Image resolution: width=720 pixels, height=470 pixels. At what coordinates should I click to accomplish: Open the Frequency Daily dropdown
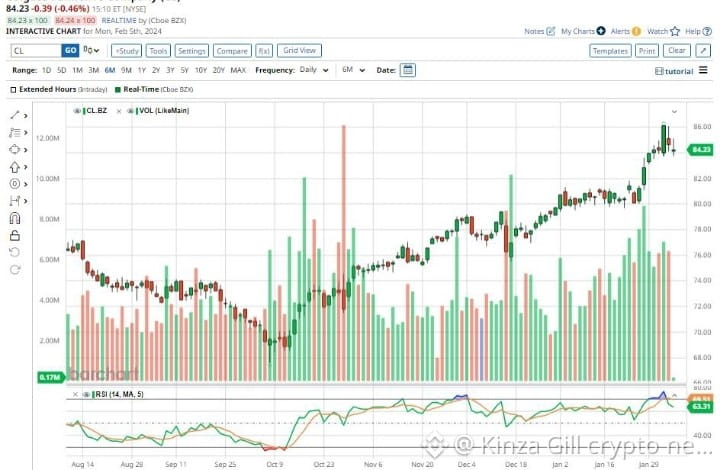[314, 70]
